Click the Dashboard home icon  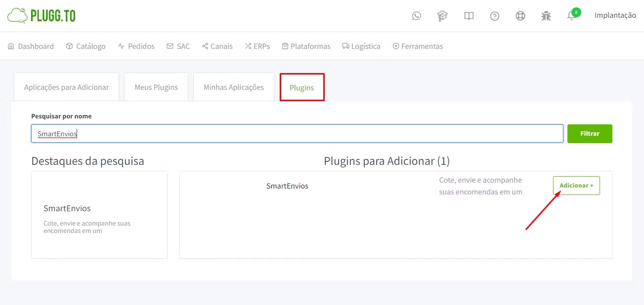pos(11,46)
